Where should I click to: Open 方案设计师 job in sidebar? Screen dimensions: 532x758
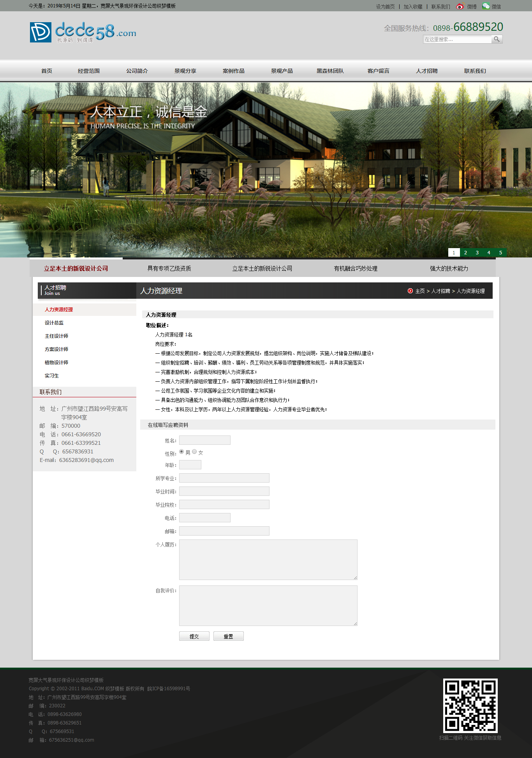(x=56, y=349)
